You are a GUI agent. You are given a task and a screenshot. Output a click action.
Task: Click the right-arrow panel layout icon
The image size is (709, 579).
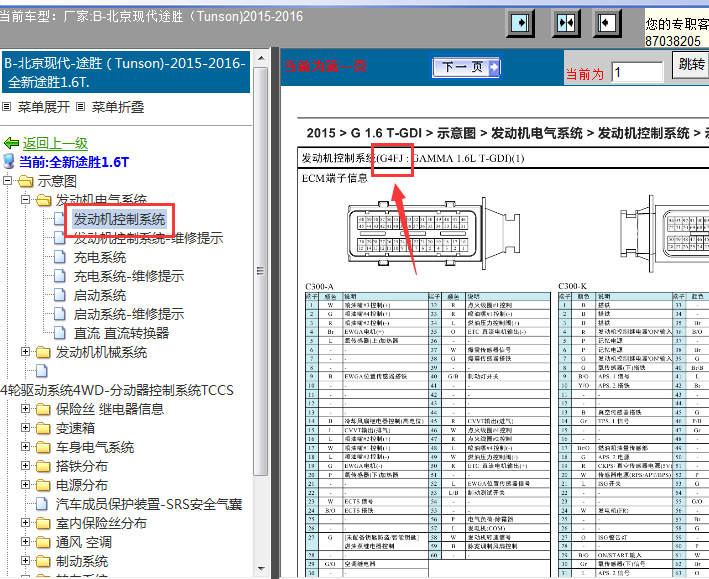[x=520, y=23]
